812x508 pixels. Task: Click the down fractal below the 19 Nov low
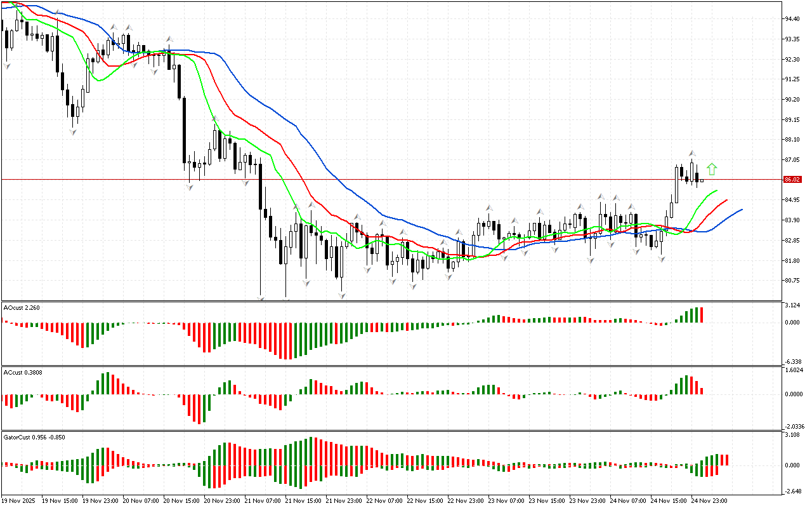click(74, 131)
